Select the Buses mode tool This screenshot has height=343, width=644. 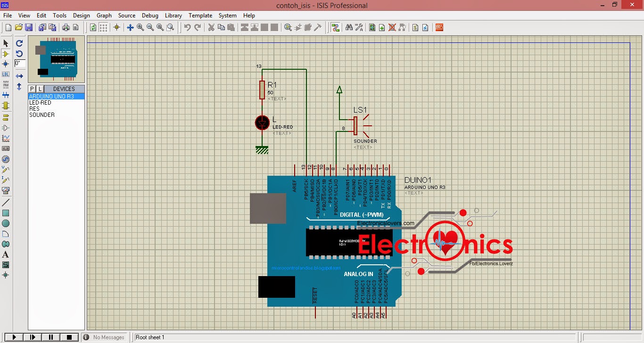coord(6,95)
